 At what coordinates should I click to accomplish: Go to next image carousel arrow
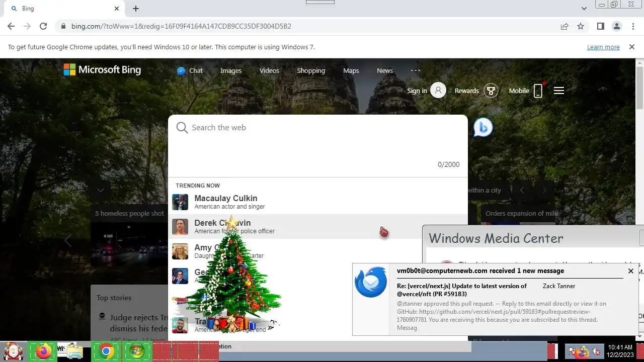(544, 190)
